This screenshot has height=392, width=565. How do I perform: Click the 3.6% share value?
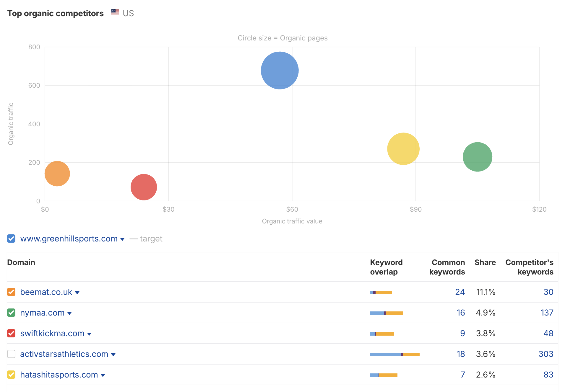(x=486, y=354)
